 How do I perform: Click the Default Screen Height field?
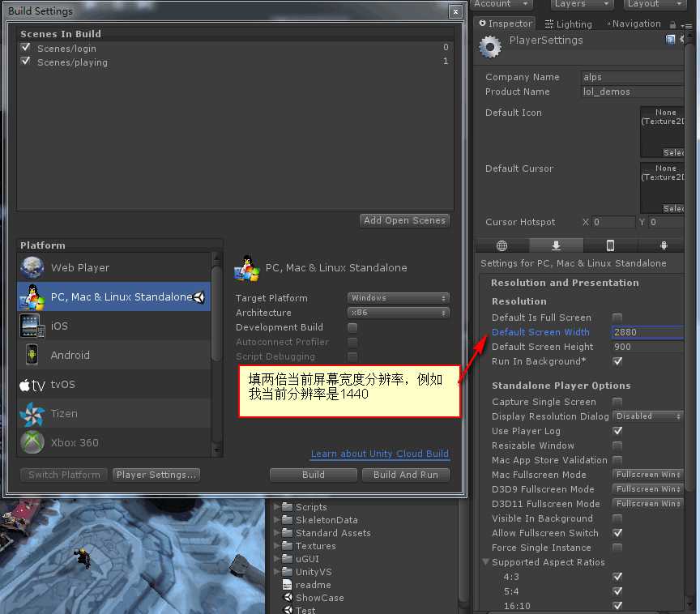(x=647, y=347)
